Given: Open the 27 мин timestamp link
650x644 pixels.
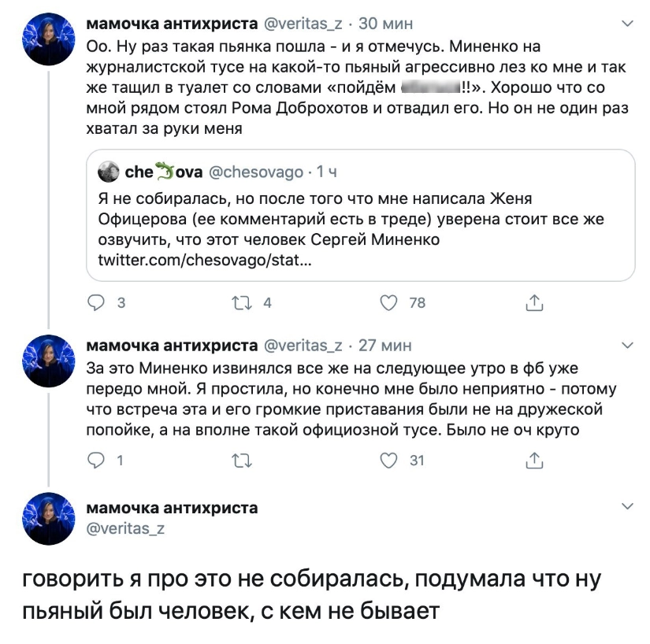Looking at the screenshot, I should (384, 346).
